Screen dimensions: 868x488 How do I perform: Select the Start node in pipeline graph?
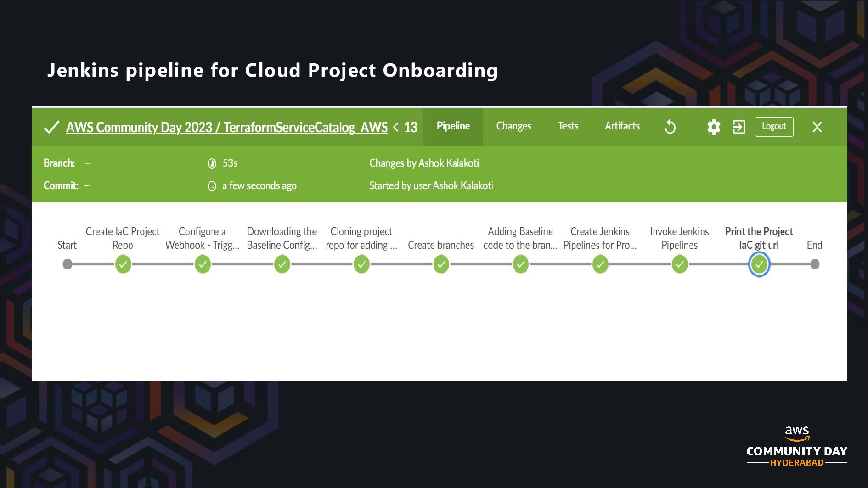[x=68, y=264]
